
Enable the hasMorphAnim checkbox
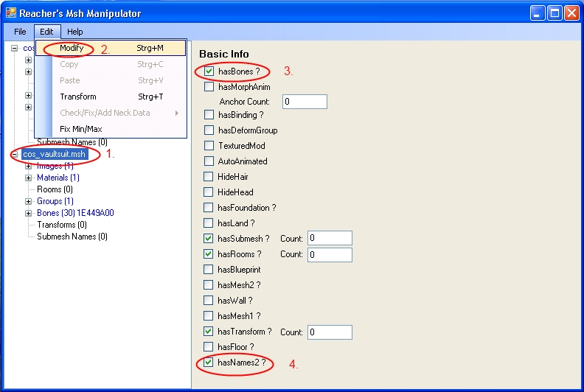(x=209, y=87)
